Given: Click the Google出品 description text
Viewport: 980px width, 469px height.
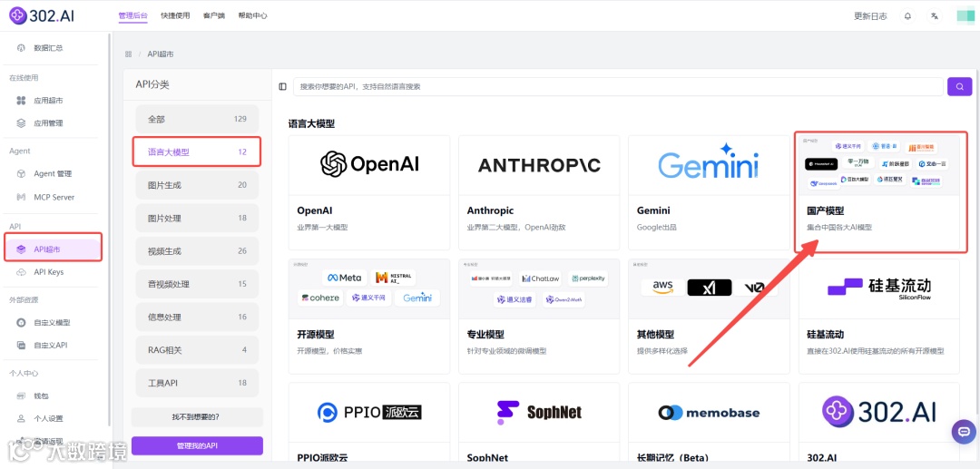Looking at the screenshot, I should coord(656,228).
